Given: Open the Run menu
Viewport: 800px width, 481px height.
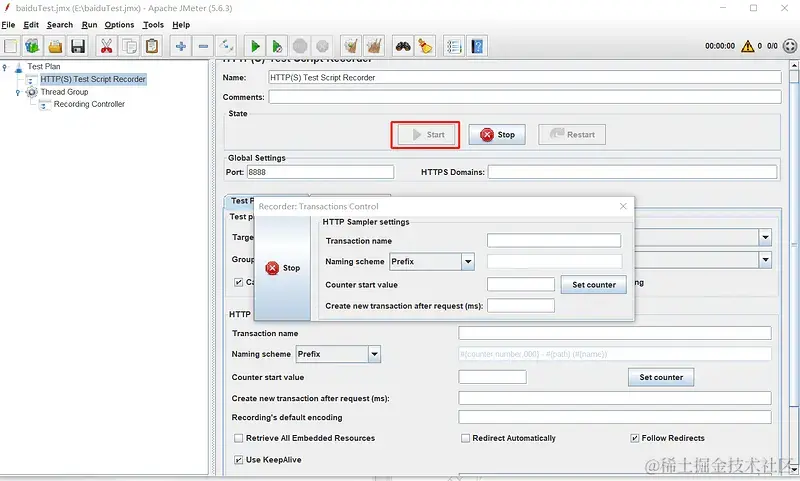Looking at the screenshot, I should 89,24.
